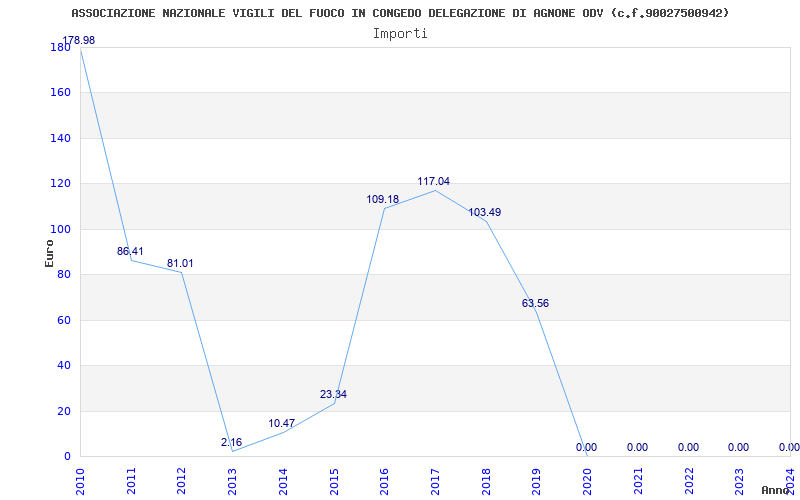
Task: Click year 2014 on the x-axis
Action: click(x=283, y=480)
